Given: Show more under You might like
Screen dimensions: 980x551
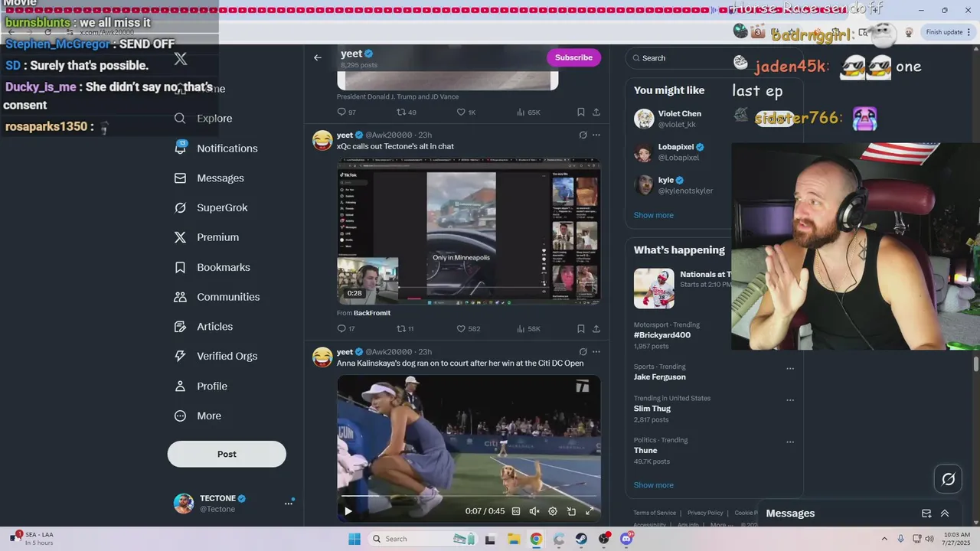Looking at the screenshot, I should [x=654, y=215].
